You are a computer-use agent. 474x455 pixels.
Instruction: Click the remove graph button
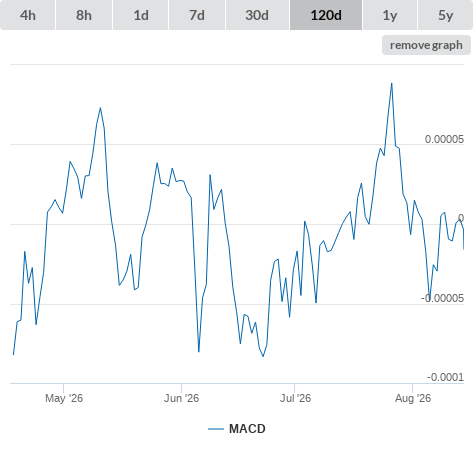(426, 45)
